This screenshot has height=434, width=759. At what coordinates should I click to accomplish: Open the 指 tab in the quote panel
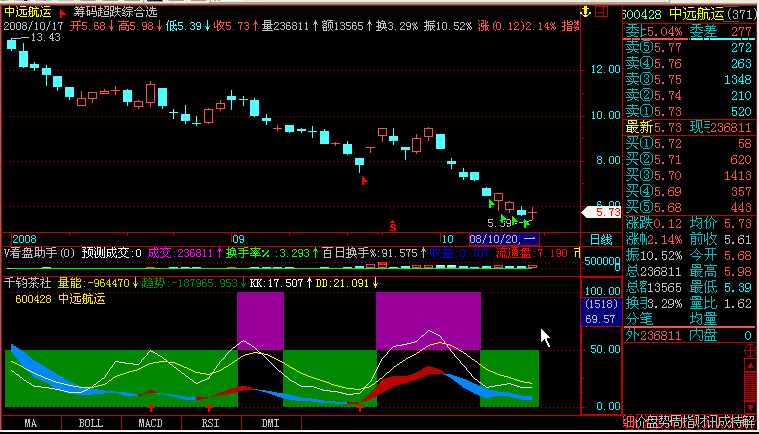(688, 422)
